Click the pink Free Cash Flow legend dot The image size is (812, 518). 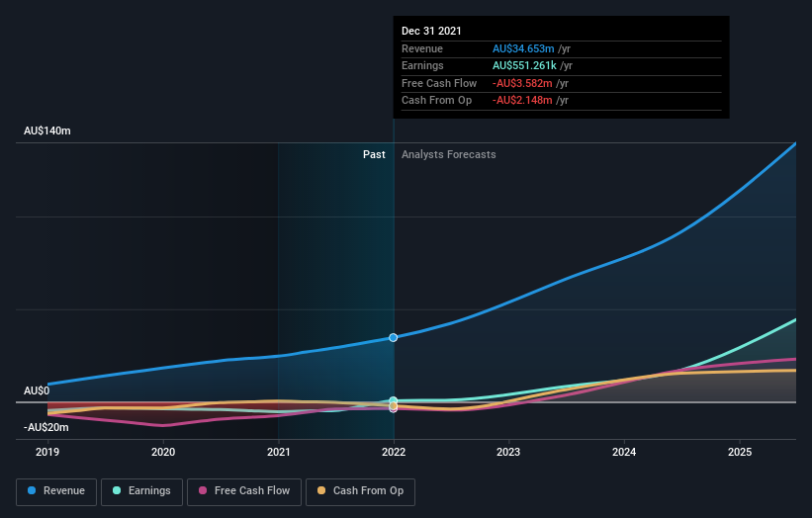(203, 490)
